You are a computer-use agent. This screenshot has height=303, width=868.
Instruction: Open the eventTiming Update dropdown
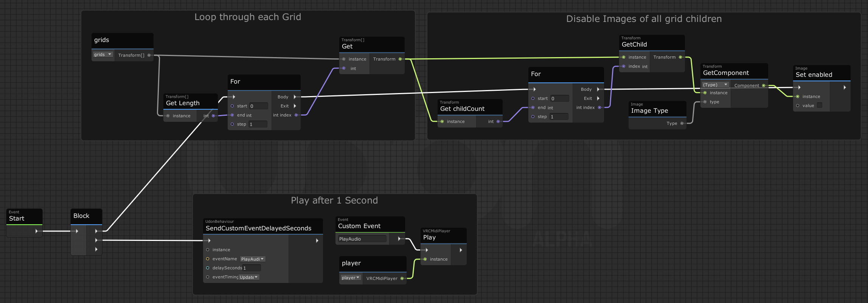(x=248, y=277)
